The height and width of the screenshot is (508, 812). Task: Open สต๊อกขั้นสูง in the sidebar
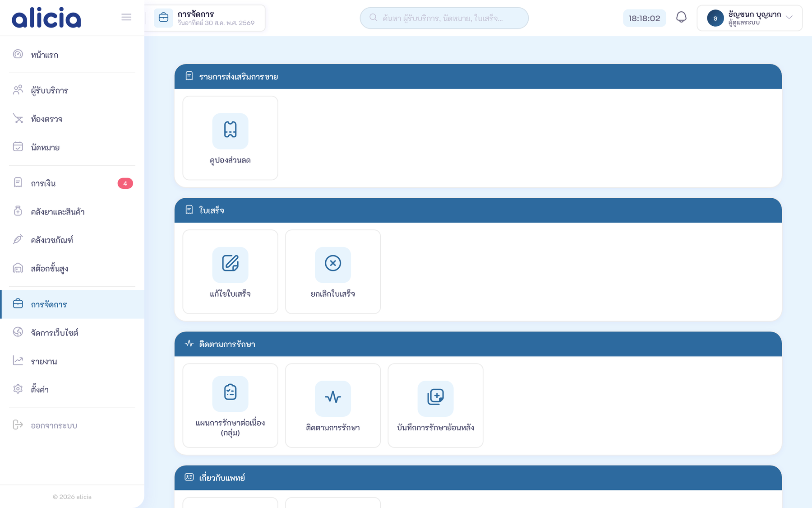[x=72, y=268]
